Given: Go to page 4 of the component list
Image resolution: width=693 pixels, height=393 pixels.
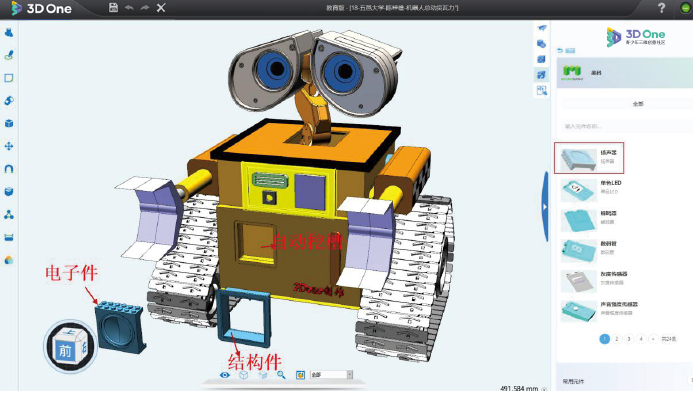Looking at the screenshot, I should coord(641,339).
